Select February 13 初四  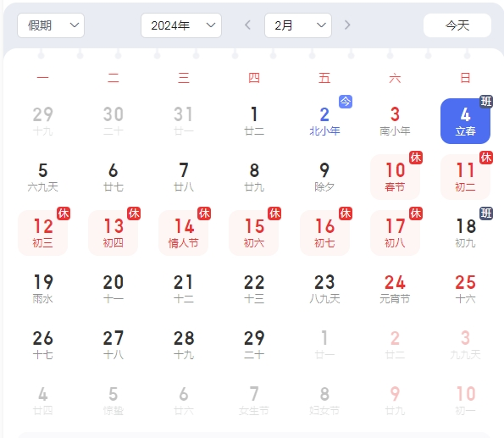pyautogui.click(x=114, y=233)
